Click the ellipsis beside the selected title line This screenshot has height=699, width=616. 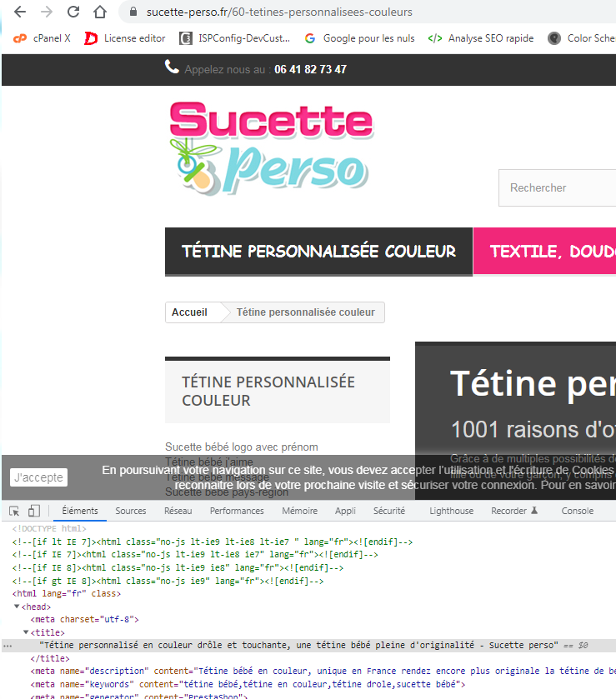[x=7, y=645]
